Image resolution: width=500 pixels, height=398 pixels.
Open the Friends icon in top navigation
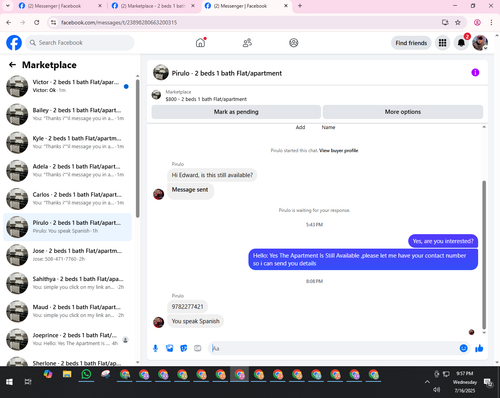(x=247, y=43)
